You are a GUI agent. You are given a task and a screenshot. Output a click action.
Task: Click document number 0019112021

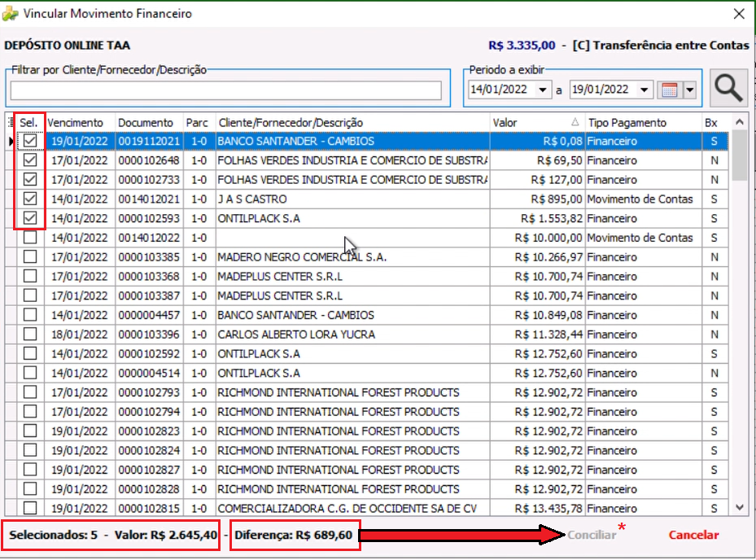[149, 141]
